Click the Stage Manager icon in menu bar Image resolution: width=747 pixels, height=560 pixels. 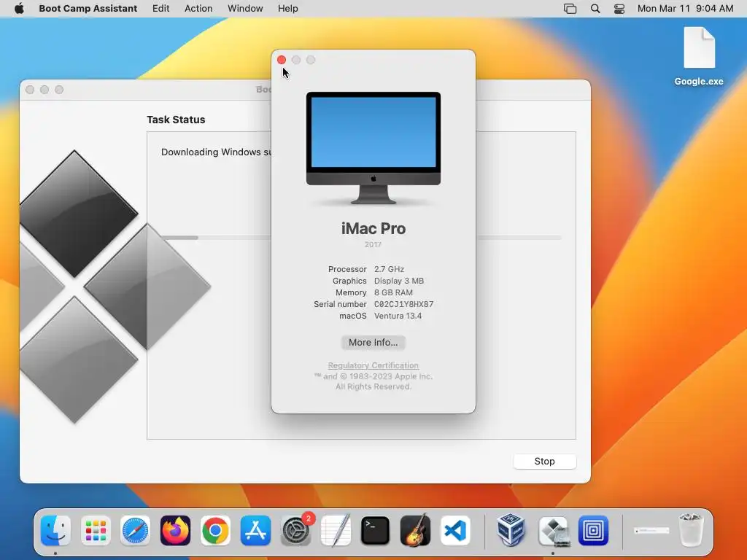point(570,9)
